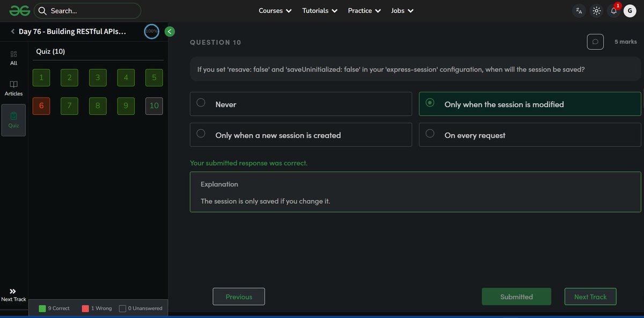
Task: Expand the Courses dropdown
Action: pyautogui.click(x=275, y=11)
